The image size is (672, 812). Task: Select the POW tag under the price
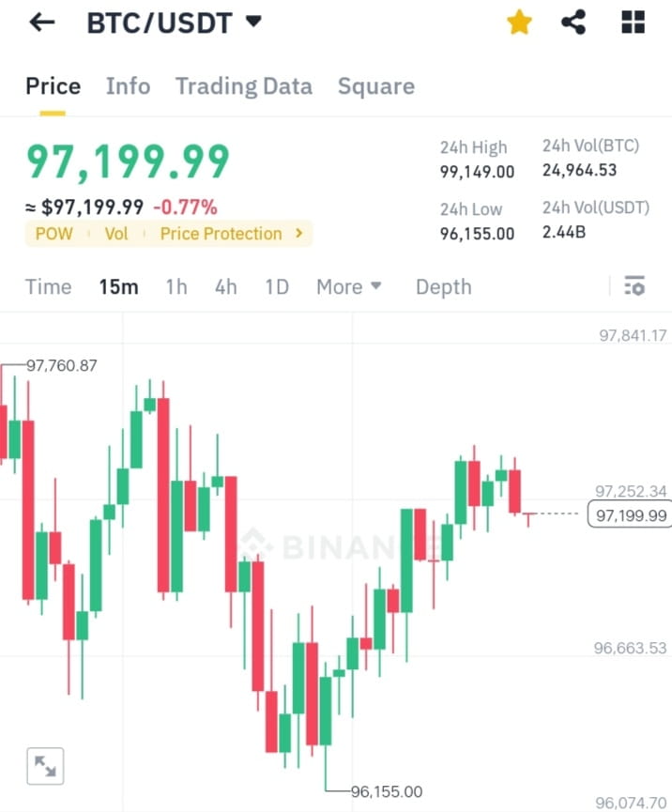[x=53, y=233]
